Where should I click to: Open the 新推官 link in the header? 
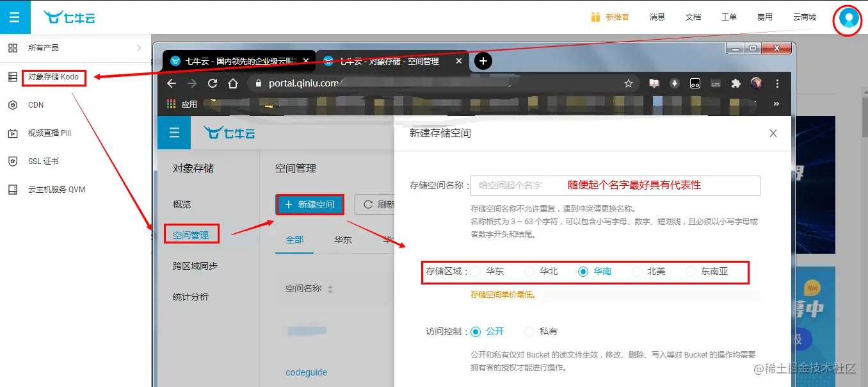617,17
